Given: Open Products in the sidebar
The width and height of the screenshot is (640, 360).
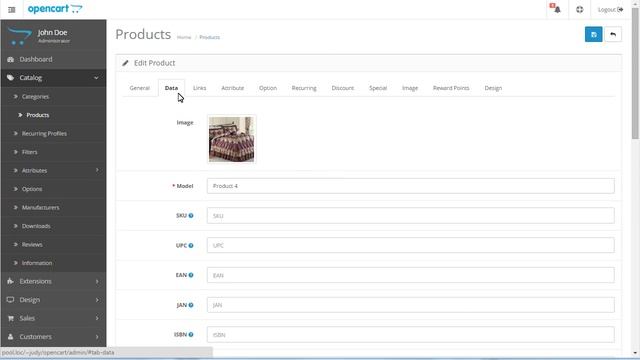Looking at the screenshot, I should [38, 115].
